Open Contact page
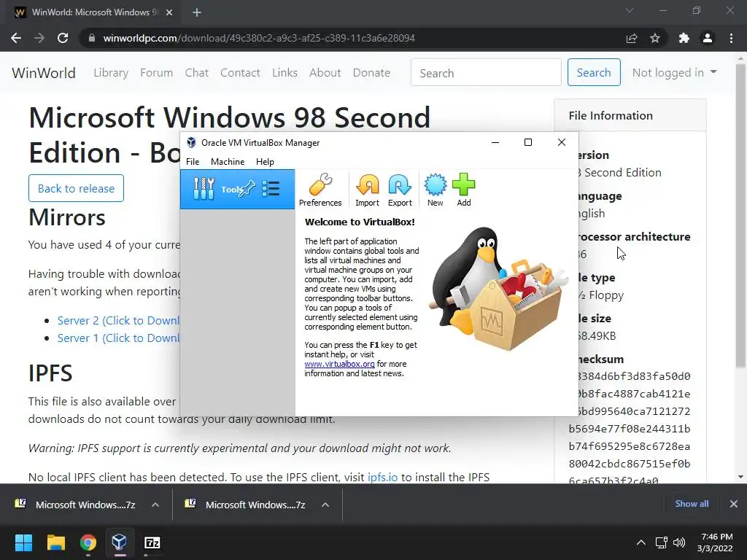 [x=240, y=73]
